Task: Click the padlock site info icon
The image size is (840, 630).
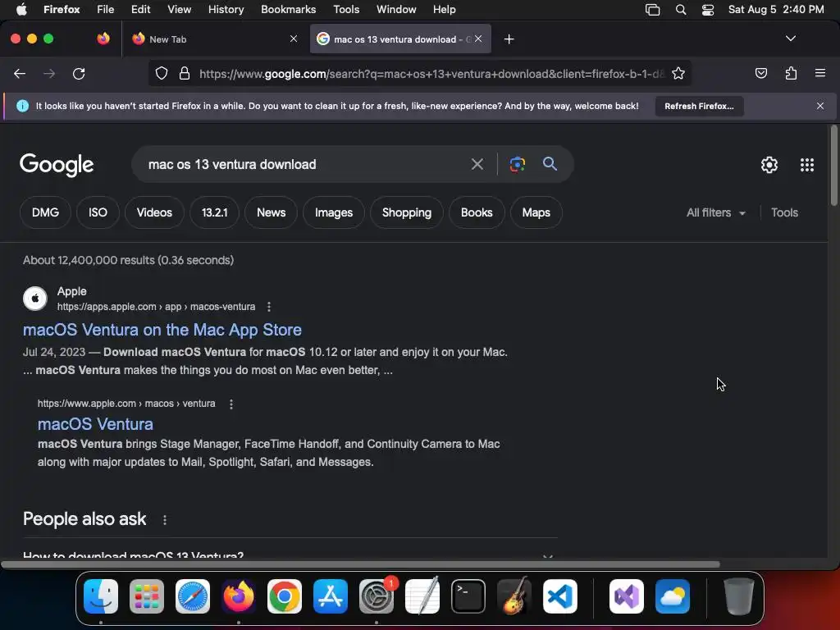Action: click(185, 73)
